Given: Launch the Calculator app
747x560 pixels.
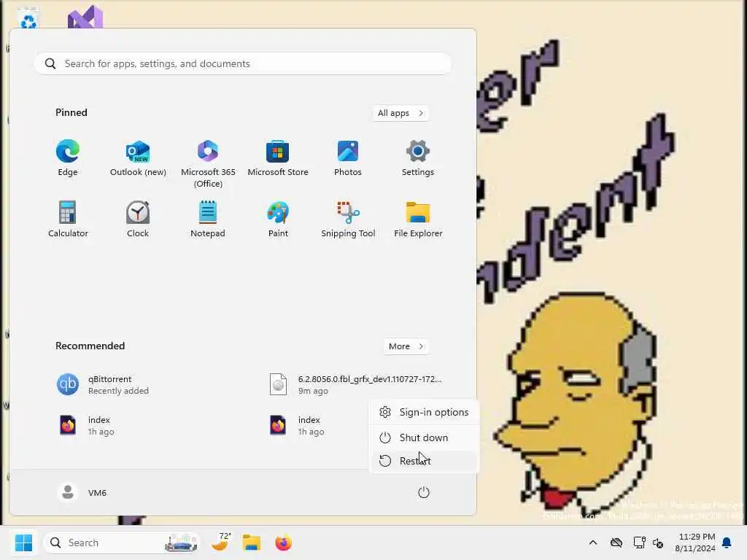Looking at the screenshot, I should (x=68, y=219).
